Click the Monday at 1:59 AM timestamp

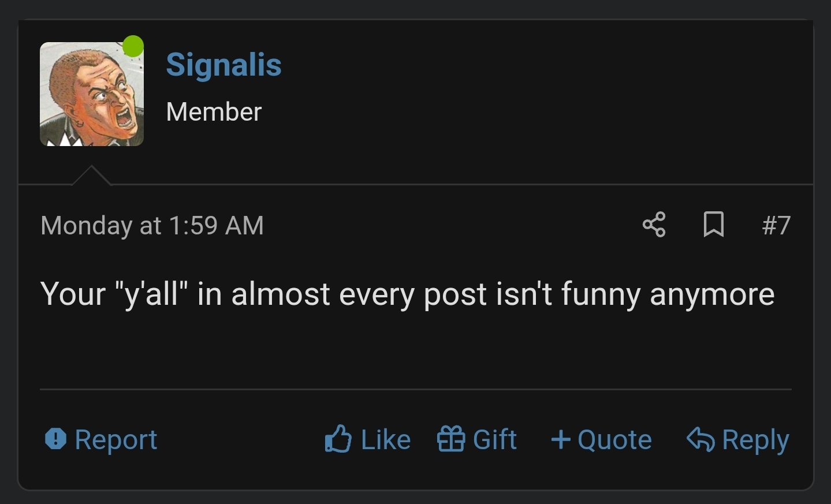151,226
